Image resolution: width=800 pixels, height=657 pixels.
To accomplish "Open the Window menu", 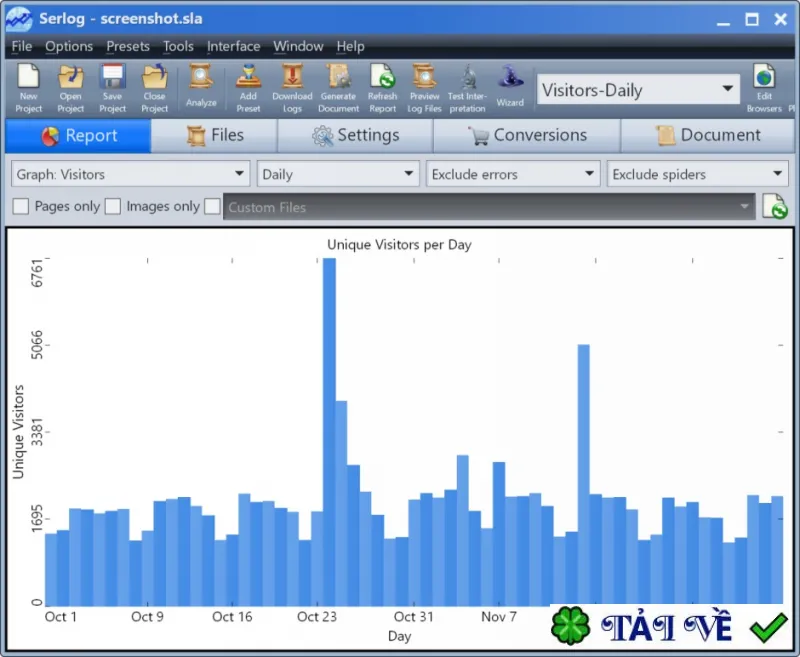I will 298,46.
